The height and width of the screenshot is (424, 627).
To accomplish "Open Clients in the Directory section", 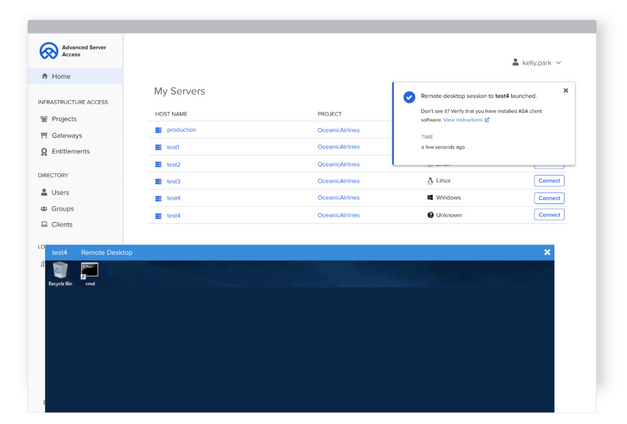I will (x=62, y=225).
